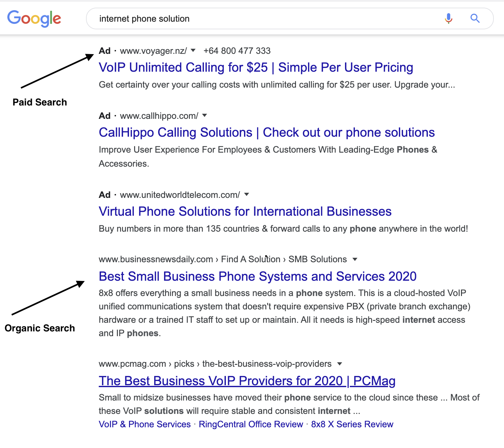The height and width of the screenshot is (448, 504).
Task: Follow the '8x8 X Series Review' sitelink
Action: point(352,424)
